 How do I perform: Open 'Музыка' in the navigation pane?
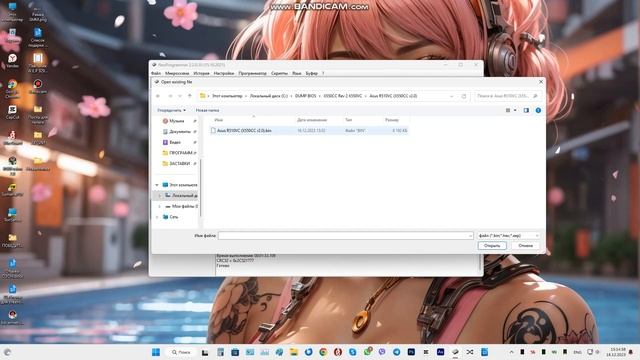176,121
